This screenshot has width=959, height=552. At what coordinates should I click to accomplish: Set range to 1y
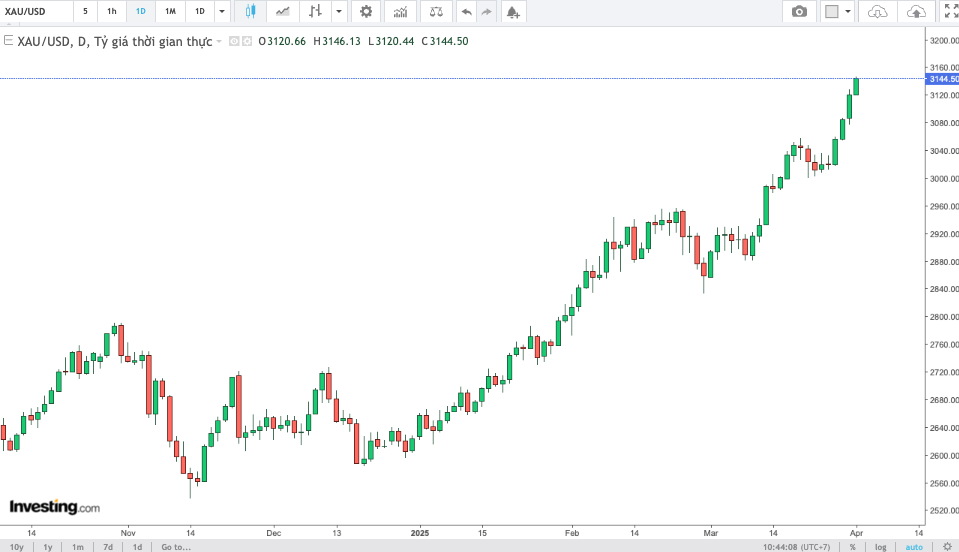tap(48, 546)
